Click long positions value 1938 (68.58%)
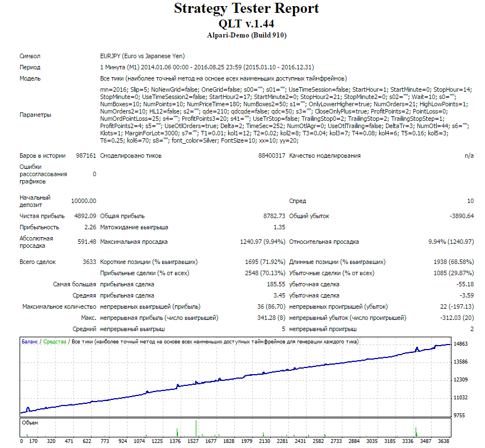 (454, 262)
